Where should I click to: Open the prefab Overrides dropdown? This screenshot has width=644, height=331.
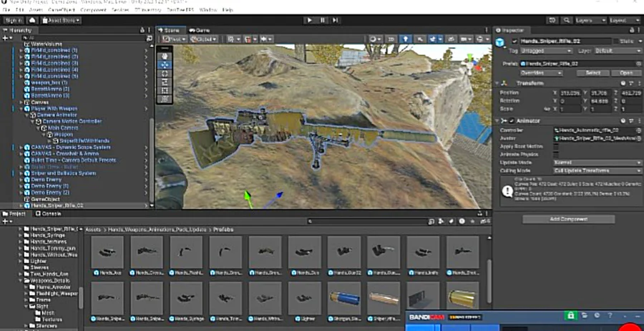pyautogui.click(x=541, y=73)
